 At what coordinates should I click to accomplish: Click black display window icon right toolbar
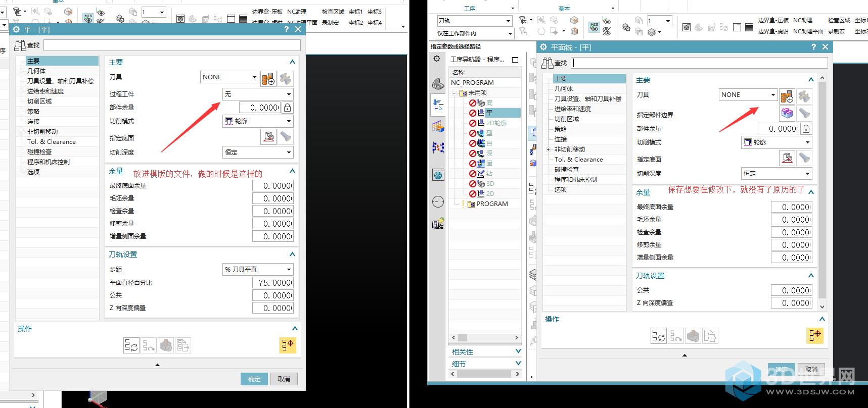click(x=748, y=27)
